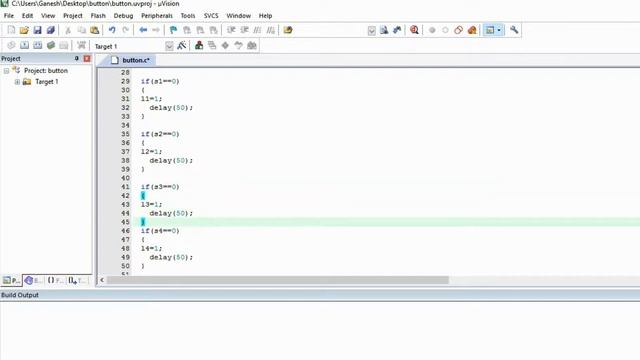The width and height of the screenshot is (640, 360).
Task: Switch to the Templates tab at the panel bottom
Action: (78, 280)
